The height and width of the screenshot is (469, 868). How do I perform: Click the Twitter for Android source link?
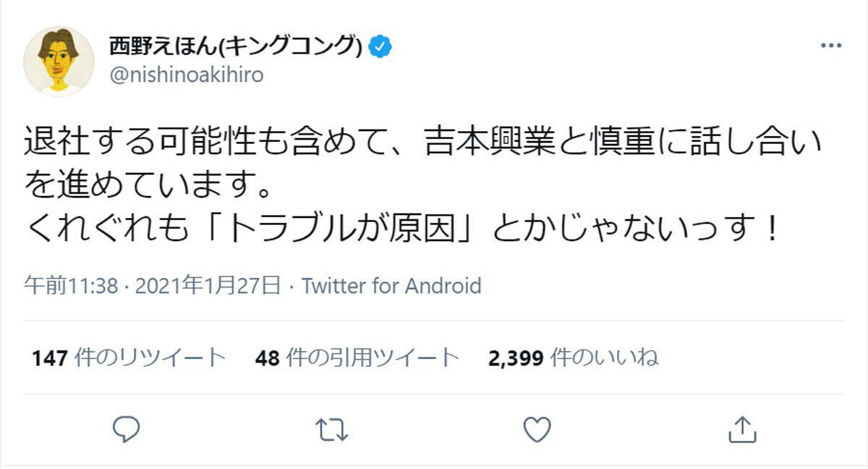[x=391, y=286]
